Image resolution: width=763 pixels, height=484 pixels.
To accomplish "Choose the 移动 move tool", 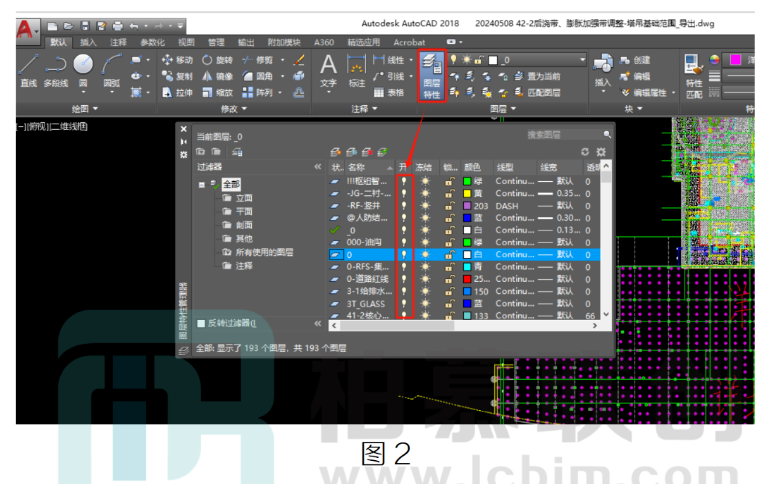I will point(178,60).
